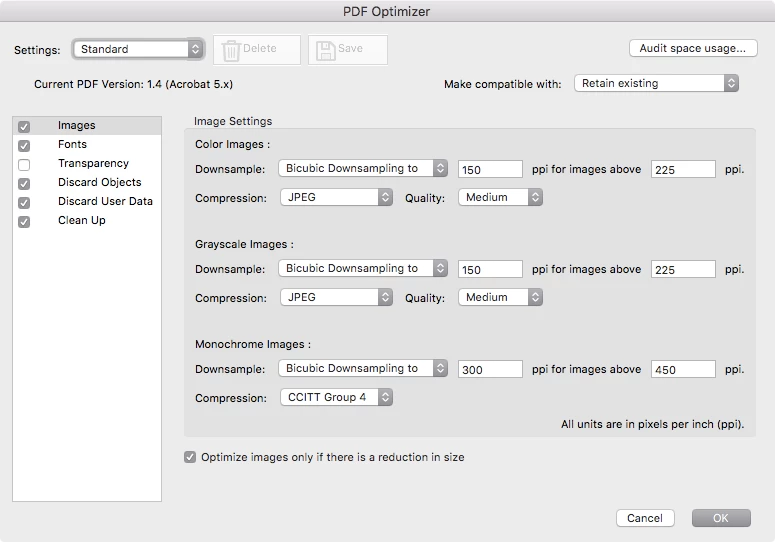Uncheck the Fonts checkbox
775x542 pixels.
(24, 146)
